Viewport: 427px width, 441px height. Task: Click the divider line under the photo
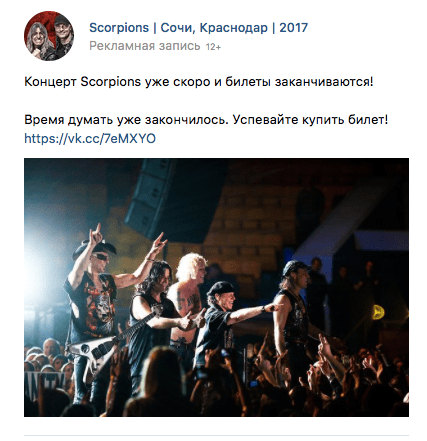pos(216,435)
